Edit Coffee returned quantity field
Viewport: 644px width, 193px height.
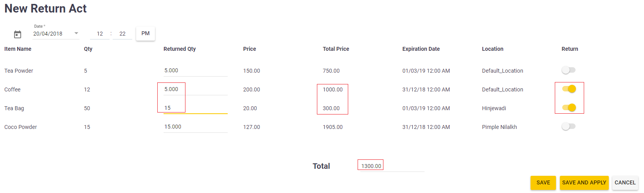196,89
